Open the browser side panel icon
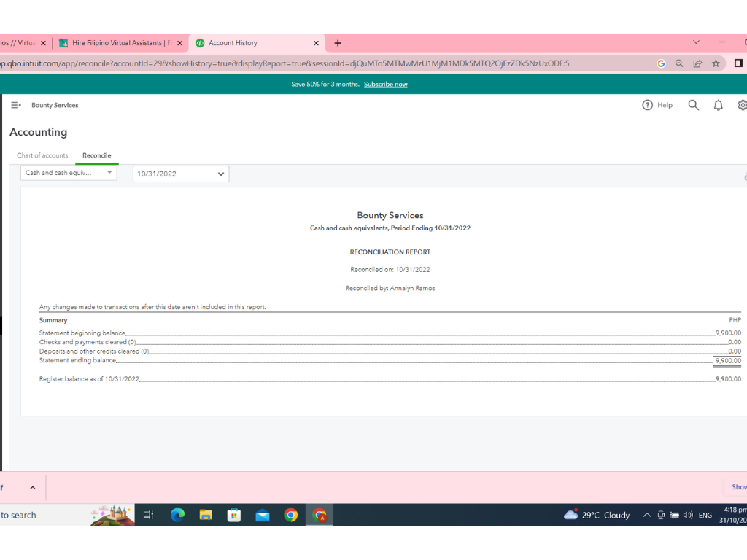This screenshot has height=560, width=747. pyautogui.click(x=738, y=63)
